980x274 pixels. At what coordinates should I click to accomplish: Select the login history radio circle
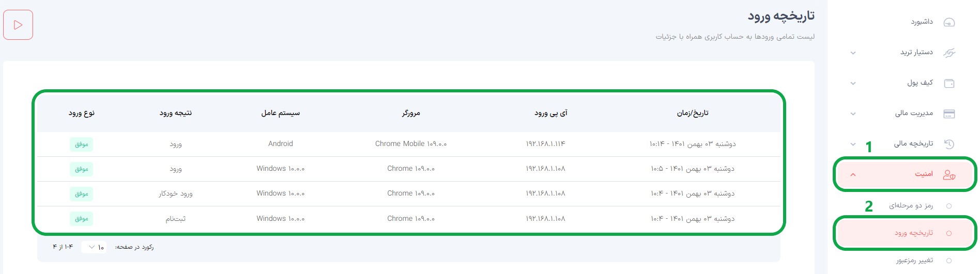[949, 233]
